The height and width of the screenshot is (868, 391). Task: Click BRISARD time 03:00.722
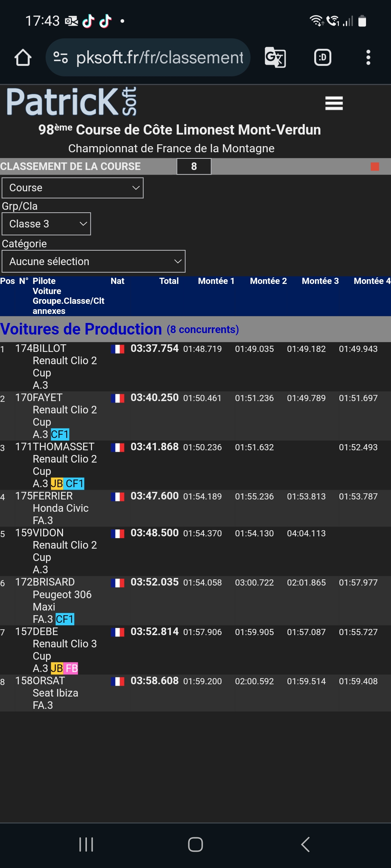[255, 583]
